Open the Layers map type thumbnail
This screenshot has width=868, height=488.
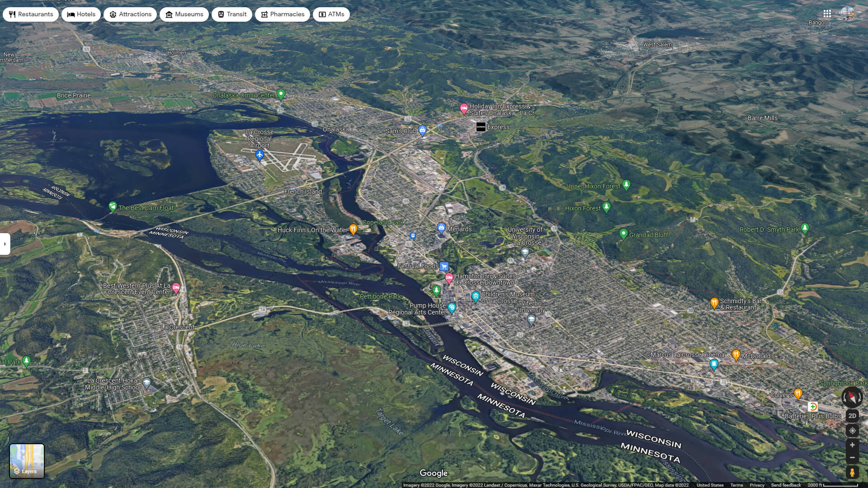coord(27,461)
